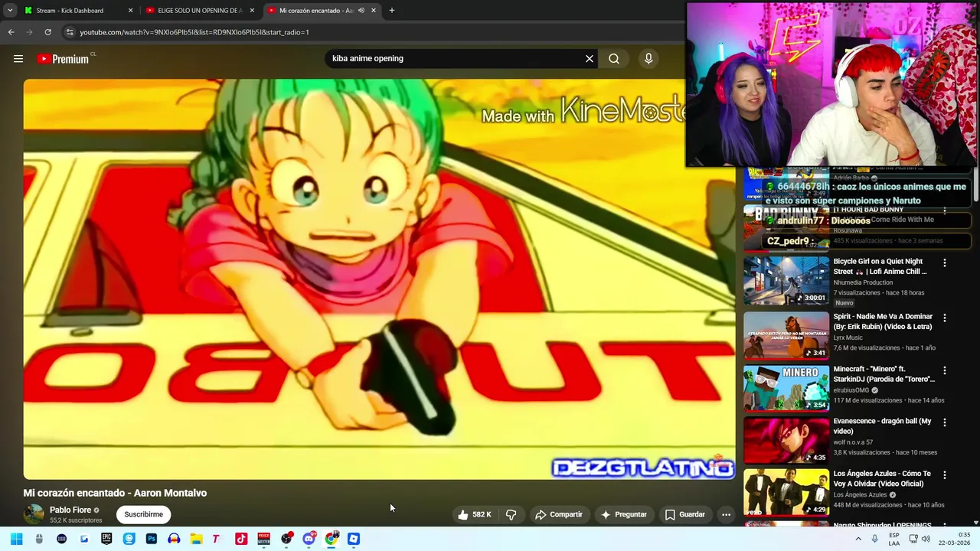Switch to 'ELIGE SOLO UN OPENING' tab
This screenshot has width=980, height=551.
point(199,11)
